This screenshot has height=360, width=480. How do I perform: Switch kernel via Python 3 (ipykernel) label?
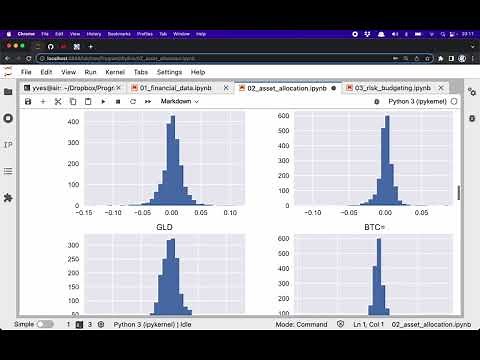pos(417,101)
